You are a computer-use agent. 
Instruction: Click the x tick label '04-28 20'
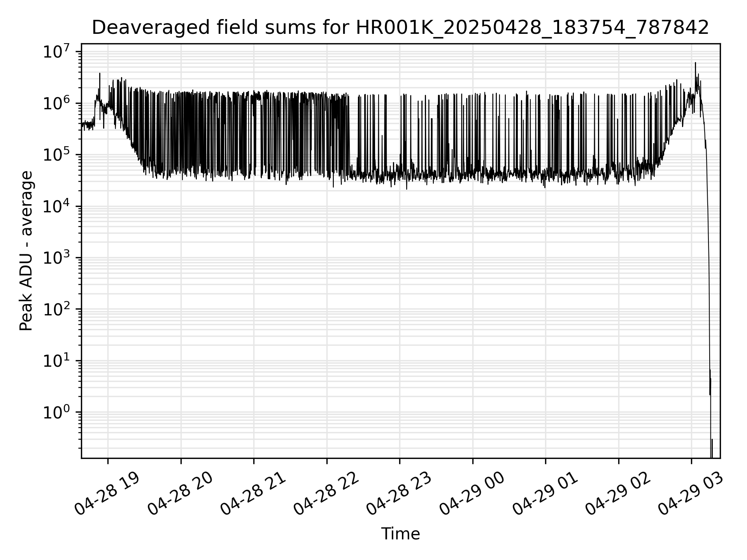click(180, 494)
